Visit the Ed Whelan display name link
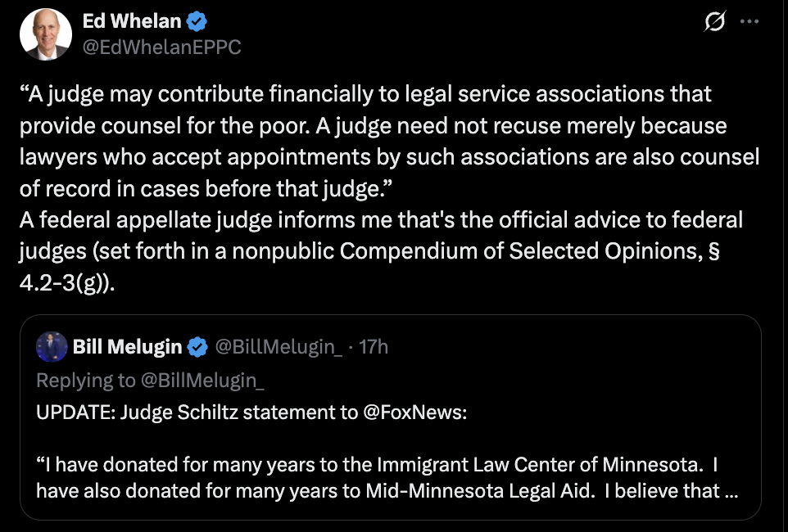The height and width of the screenshot is (532, 788). point(131,22)
